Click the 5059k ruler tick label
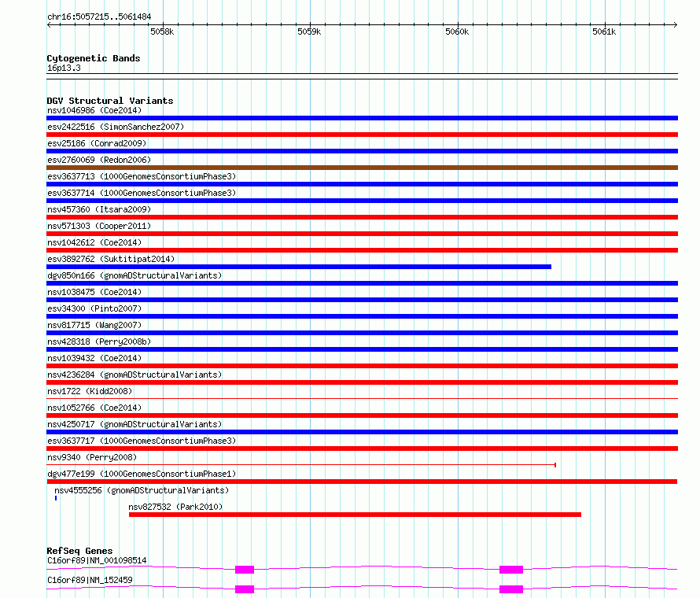 (309, 31)
